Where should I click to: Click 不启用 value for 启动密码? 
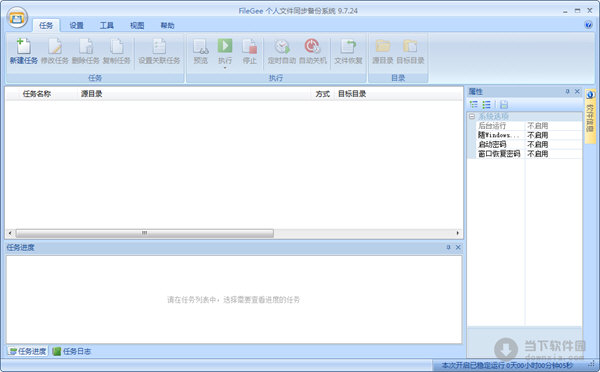pos(538,144)
